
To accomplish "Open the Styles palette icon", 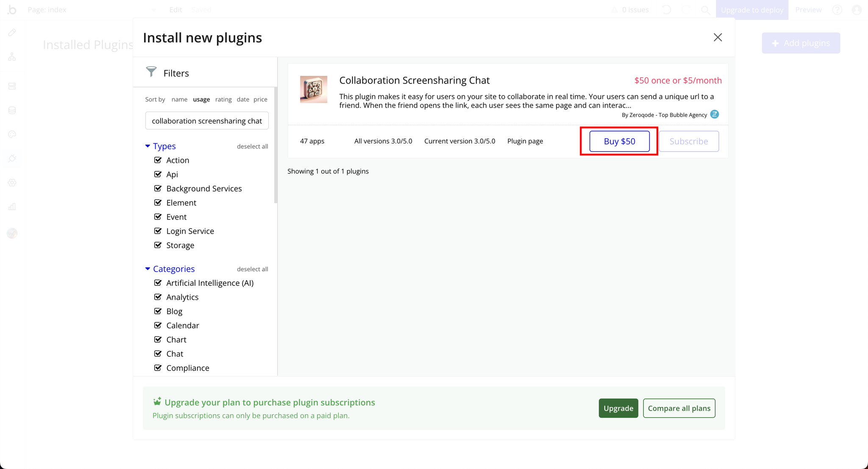I will 12,134.
